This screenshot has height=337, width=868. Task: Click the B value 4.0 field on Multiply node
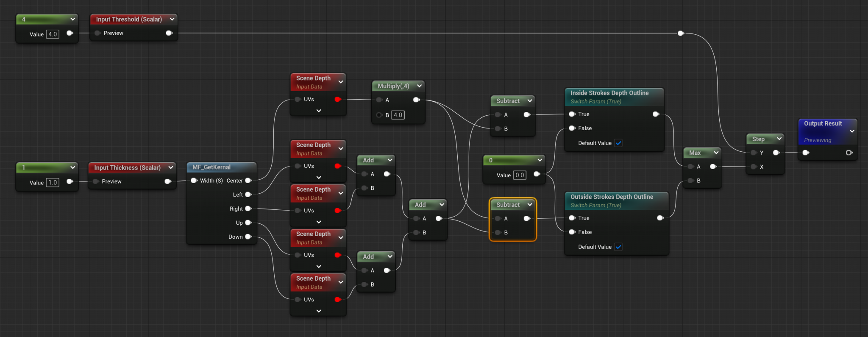(x=398, y=115)
